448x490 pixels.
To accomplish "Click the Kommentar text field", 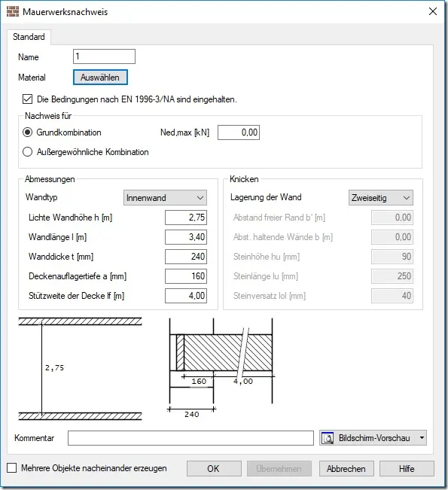I will click(x=190, y=438).
